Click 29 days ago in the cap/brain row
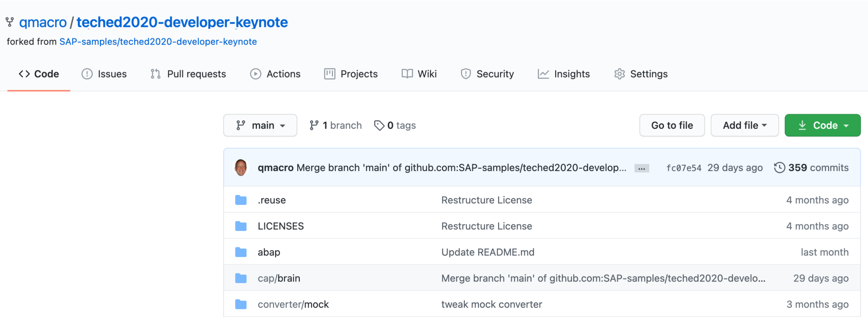 click(821, 278)
